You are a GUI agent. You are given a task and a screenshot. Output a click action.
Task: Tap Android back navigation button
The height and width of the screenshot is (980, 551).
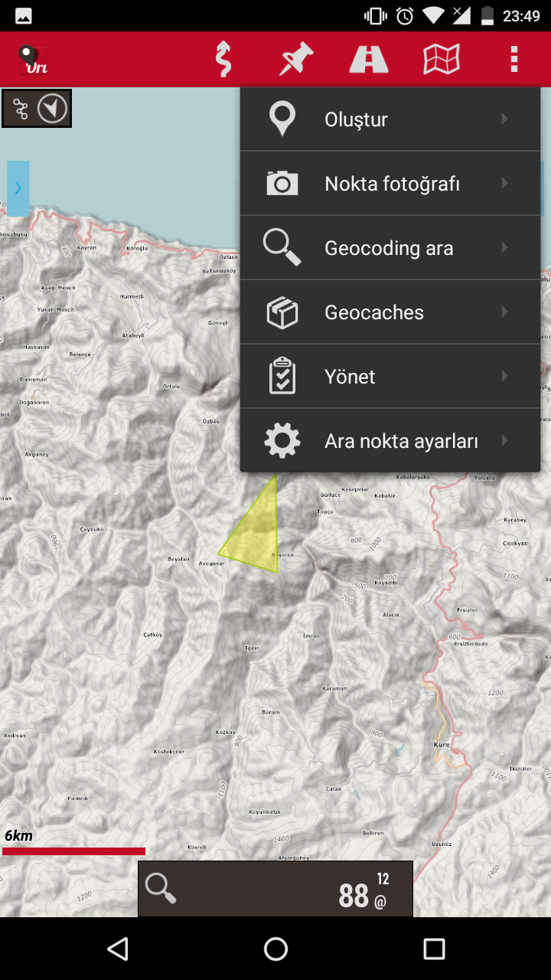point(118,949)
